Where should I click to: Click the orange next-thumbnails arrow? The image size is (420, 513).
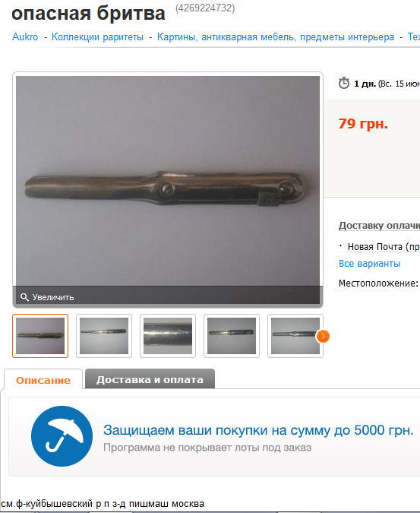323,337
